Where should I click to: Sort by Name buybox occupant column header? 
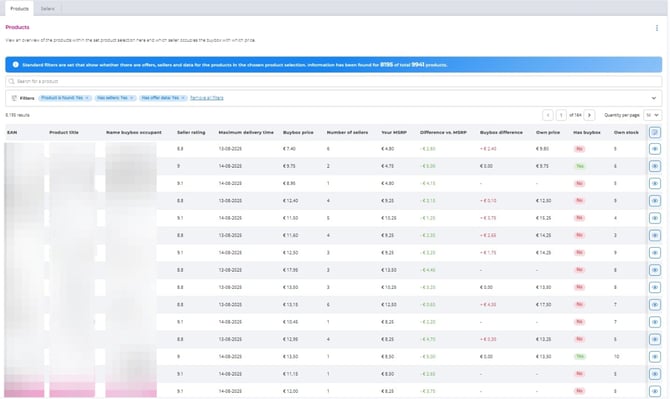(134, 132)
